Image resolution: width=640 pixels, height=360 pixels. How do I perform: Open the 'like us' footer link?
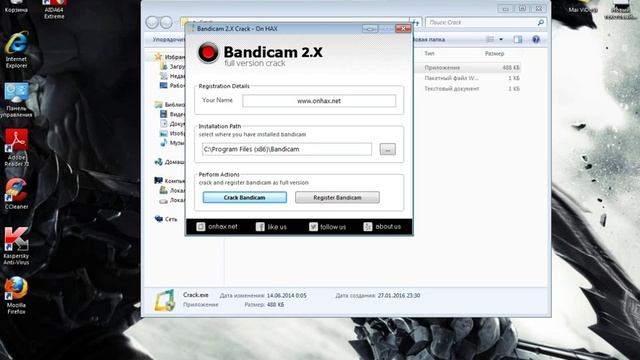pyautogui.click(x=271, y=227)
